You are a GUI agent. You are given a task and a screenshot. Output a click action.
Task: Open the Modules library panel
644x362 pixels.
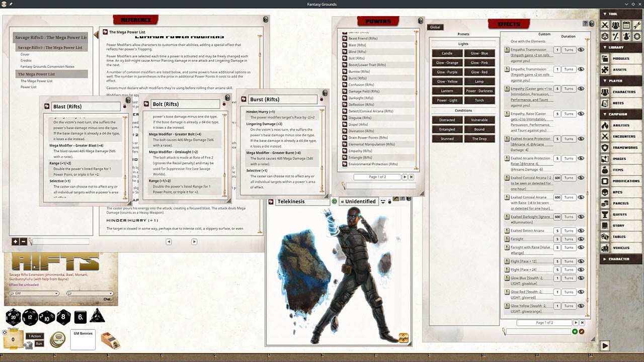[624, 58]
